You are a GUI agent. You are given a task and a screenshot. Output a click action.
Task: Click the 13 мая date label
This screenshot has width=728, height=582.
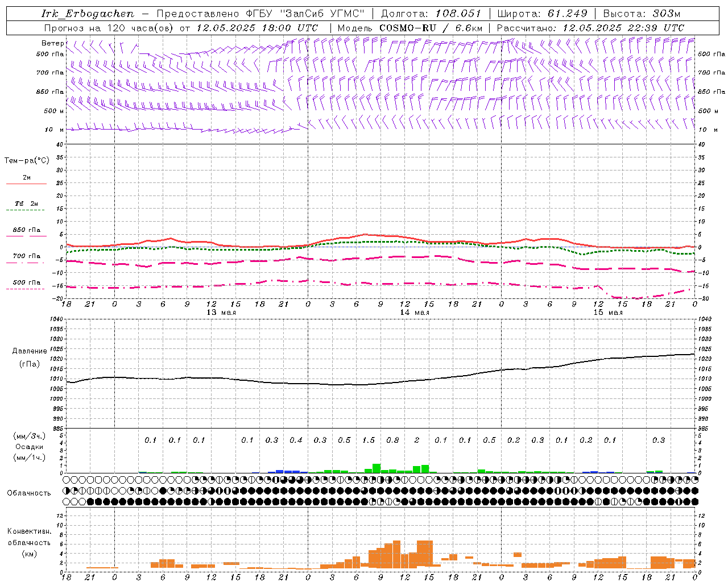(221, 313)
